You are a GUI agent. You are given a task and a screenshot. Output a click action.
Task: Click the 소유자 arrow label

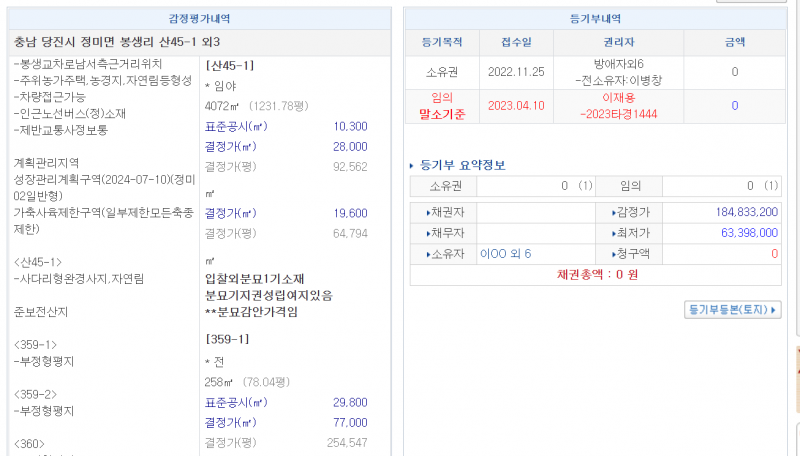tap(442, 254)
